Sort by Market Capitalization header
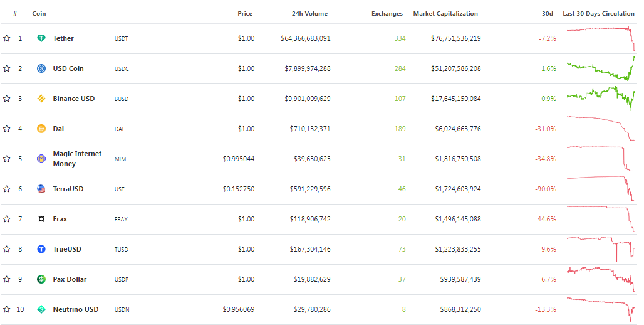 tap(445, 14)
